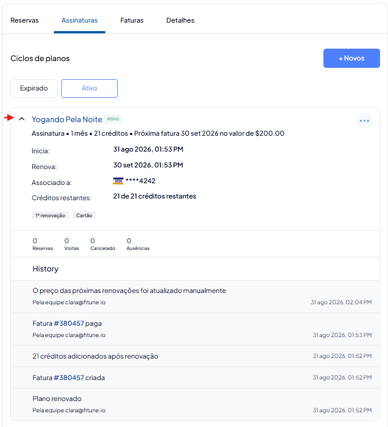Click the Ciclos de planos heading
Screen dimensions: 388x427
pyautogui.click(x=40, y=58)
